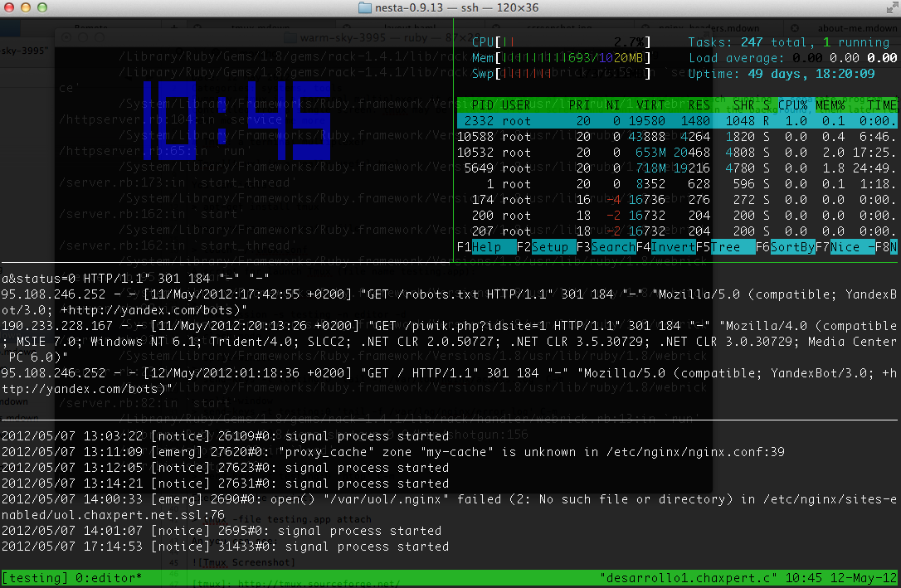Select process row with PID 207
Viewport: 901px width, 588px height.
677,231
